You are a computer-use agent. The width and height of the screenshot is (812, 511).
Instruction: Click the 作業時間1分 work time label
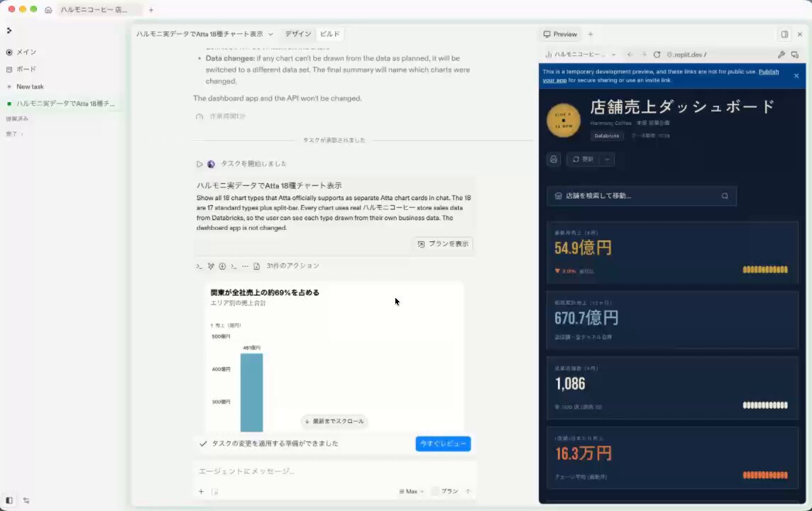coord(227,116)
